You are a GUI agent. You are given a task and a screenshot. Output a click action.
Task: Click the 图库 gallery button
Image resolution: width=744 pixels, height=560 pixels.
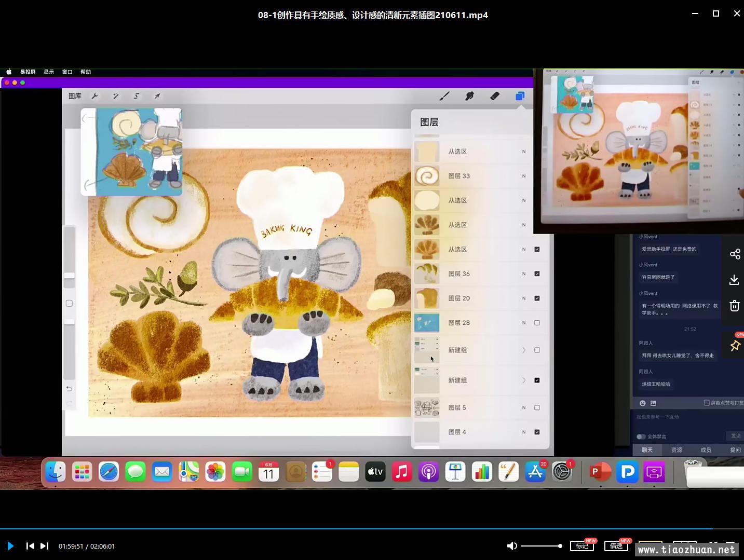click(x=75, y=96)
